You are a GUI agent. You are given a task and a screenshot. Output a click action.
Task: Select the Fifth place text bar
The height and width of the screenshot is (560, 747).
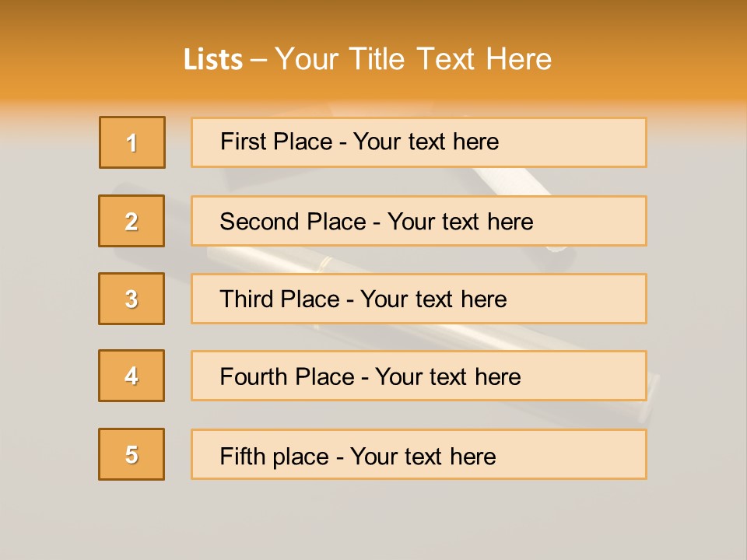(419, 454)
